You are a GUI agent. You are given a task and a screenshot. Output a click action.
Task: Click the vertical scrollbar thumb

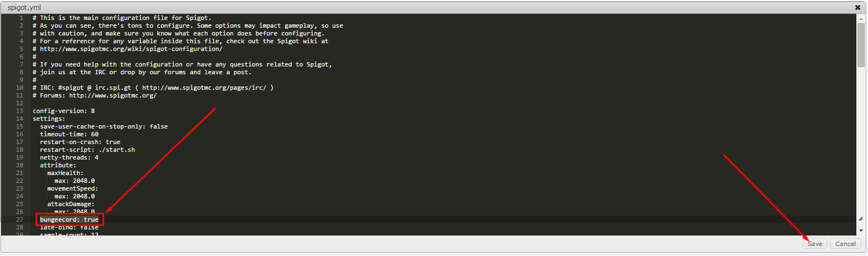click(861, 45)
